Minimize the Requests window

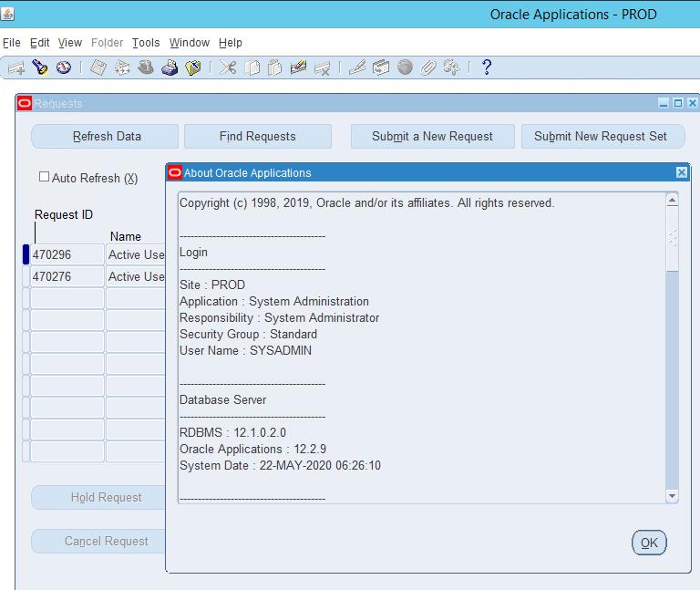pyautogui.click(x=664, y=103)
